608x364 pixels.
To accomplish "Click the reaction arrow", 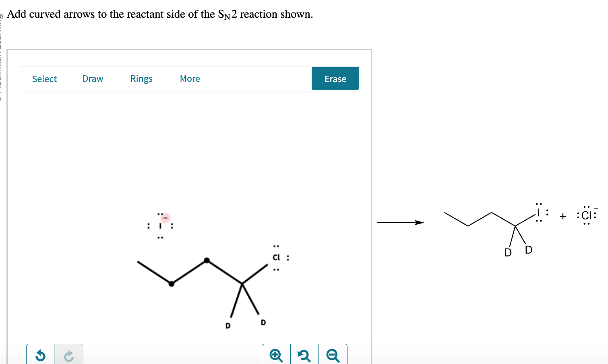I will point(401,222).
